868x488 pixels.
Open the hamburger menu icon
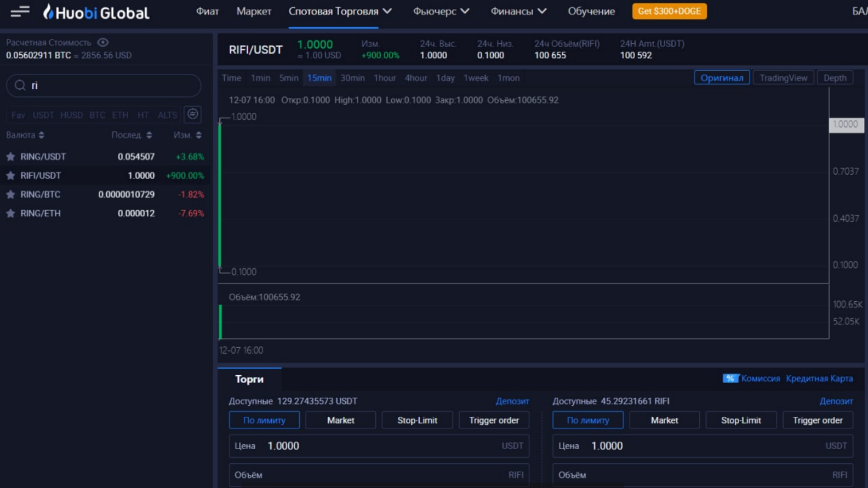(20, 12)
